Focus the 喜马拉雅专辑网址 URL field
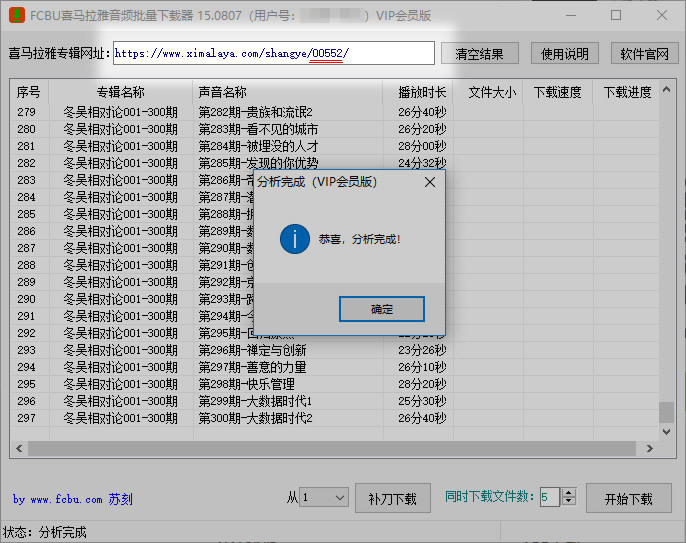This screenshot has width=686, height=543. click(274, 53)
